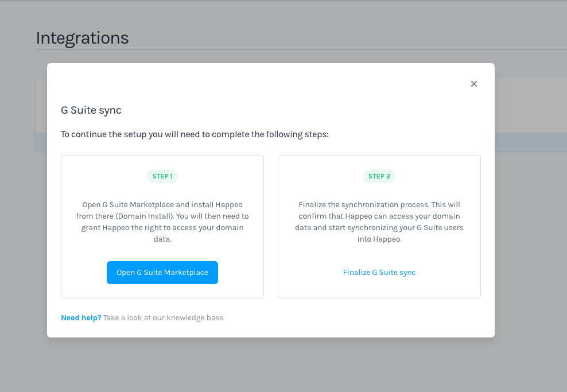Click the dimmed overlay right of the dialog
Image resolution: width=567 pixels, height=392 pixels.
[x=530, y=201]
